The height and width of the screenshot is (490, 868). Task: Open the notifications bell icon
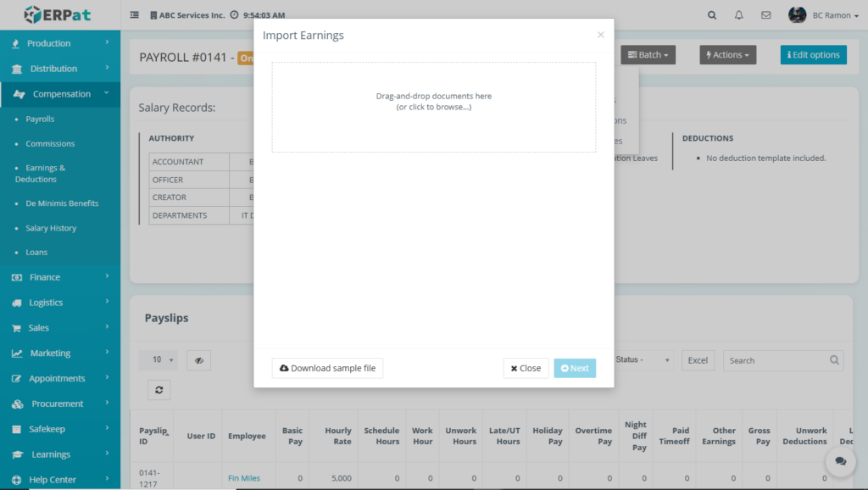coord(739,15)
